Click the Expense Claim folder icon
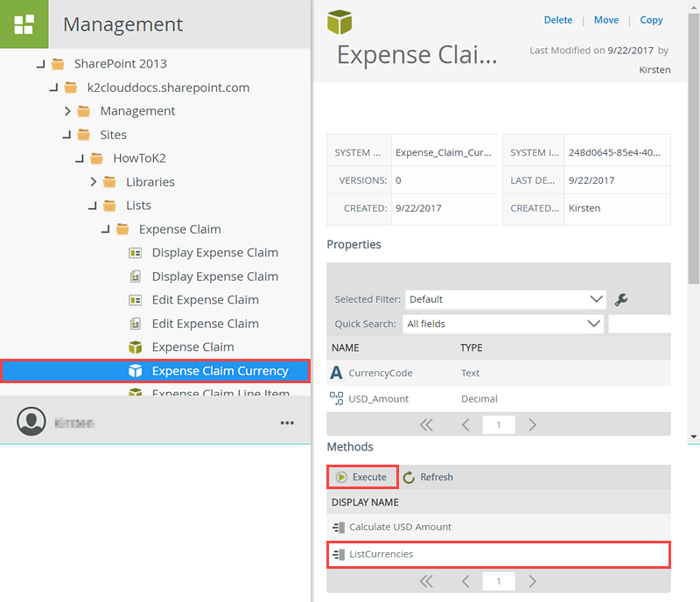 point(122,229)
